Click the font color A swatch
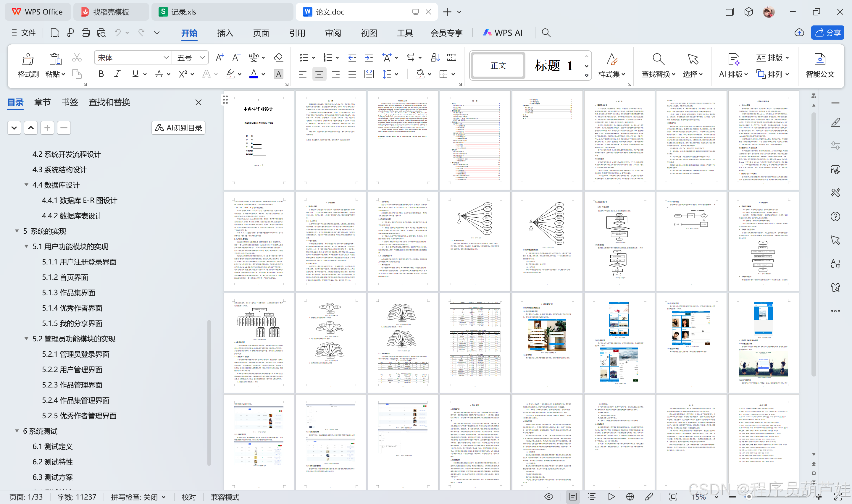 (254, 74)
